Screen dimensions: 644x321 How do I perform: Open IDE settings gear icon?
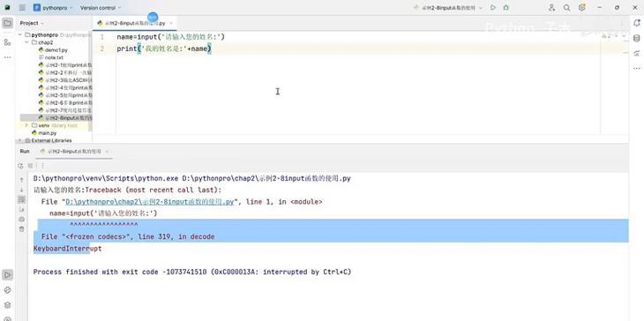pos(582,7)
